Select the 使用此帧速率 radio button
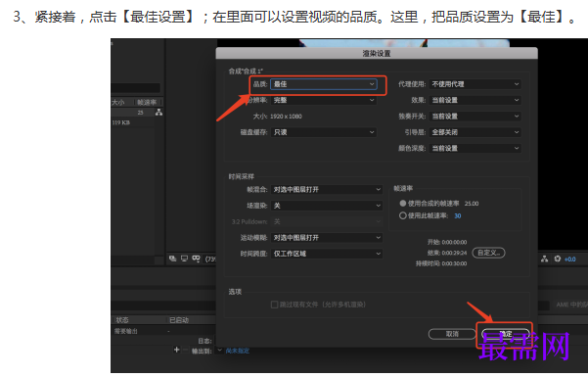Image resolution: width=588 pixels, height=377 pixels. pyautogui.click(x=403, y=215)
